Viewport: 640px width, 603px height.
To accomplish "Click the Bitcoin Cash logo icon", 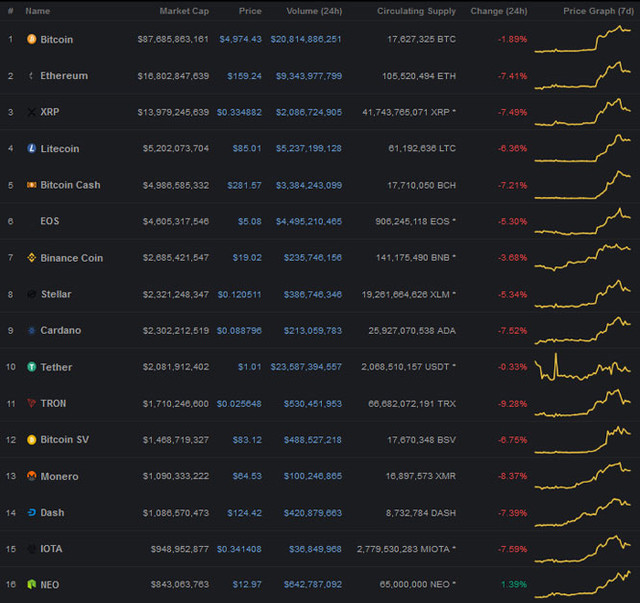I will click(31, 185).
